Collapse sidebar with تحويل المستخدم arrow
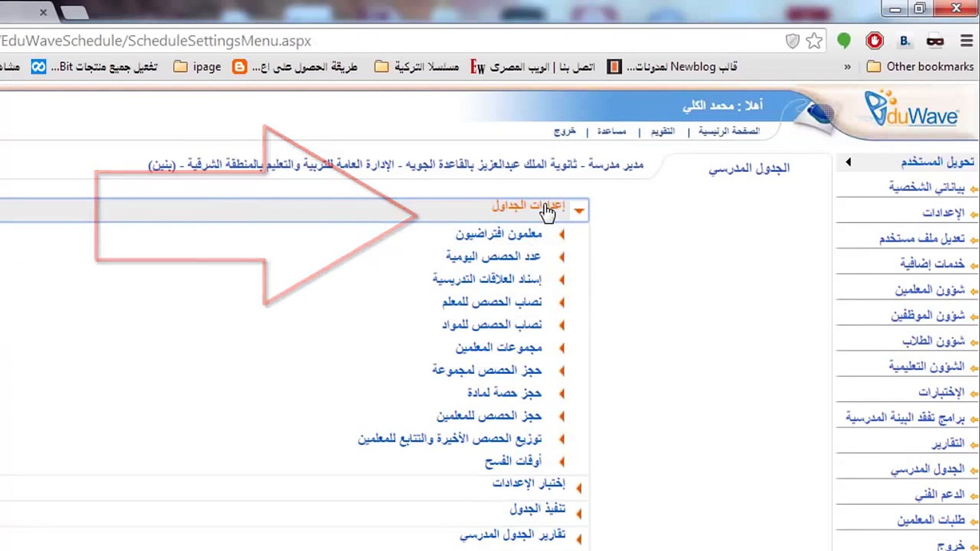 [x=848, y=162]
